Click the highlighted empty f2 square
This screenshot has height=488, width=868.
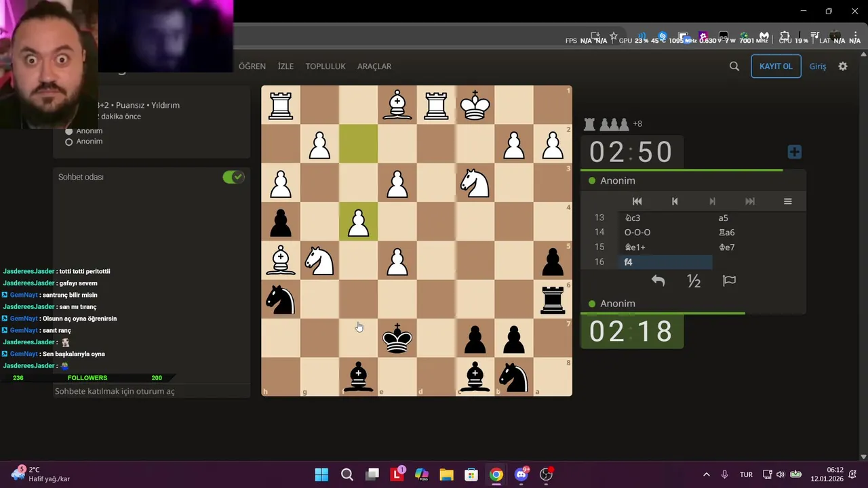(x=359, y=144)
